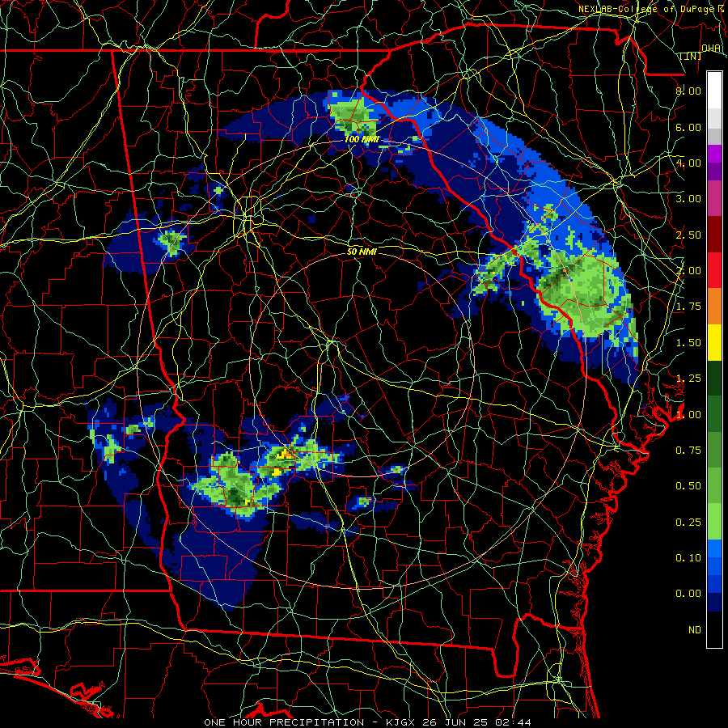Select the light blue swatch in the legend

pos(714,548)
